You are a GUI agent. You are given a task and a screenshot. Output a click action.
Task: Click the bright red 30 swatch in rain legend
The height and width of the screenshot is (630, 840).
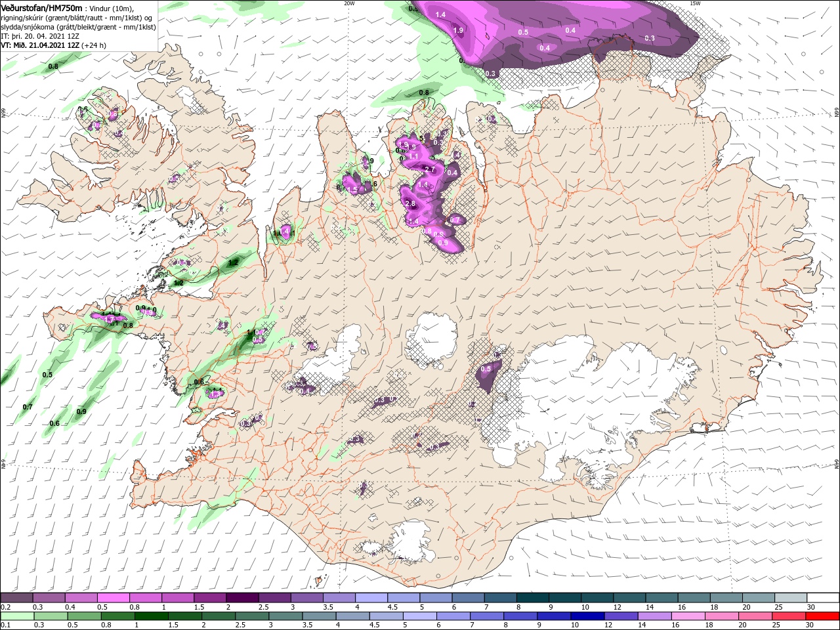pyautogui.click(x=823, y=616)
